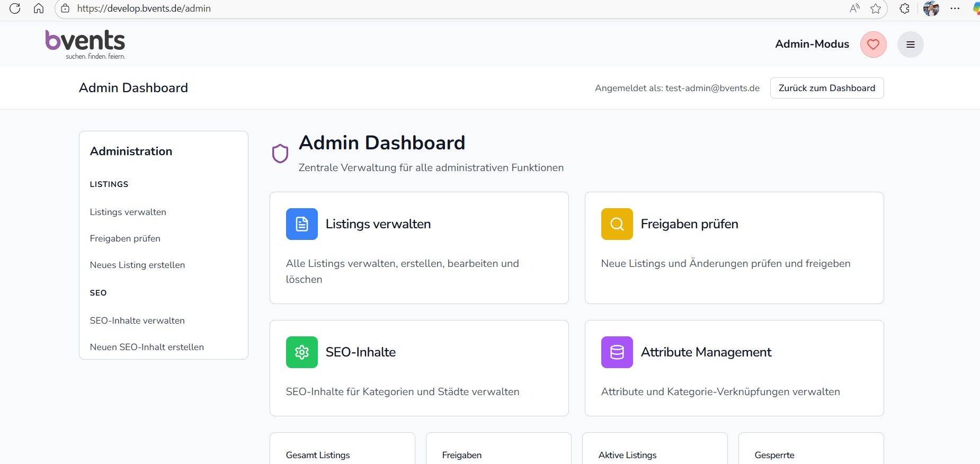This screenshot has width=980, height=464.
Task: Open the hamburger menu
Action: (910, 44)
